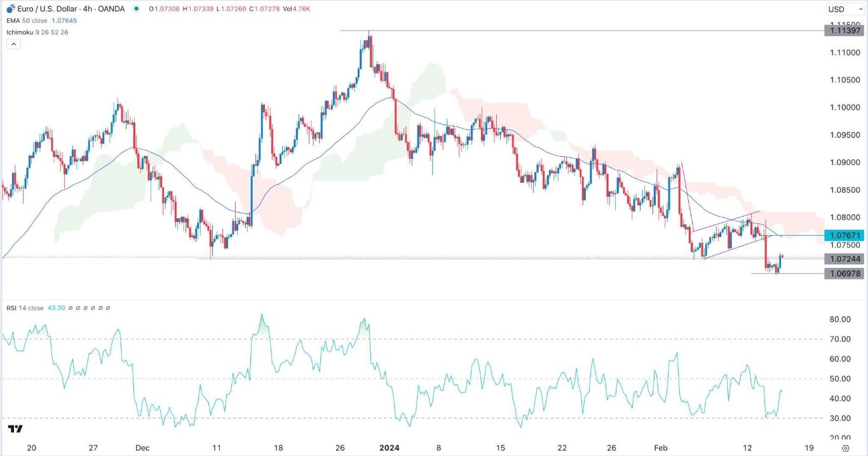Select the Ichimoku 9 26 52 26 label
Screen dimensions: 868x456
(36, 32)
